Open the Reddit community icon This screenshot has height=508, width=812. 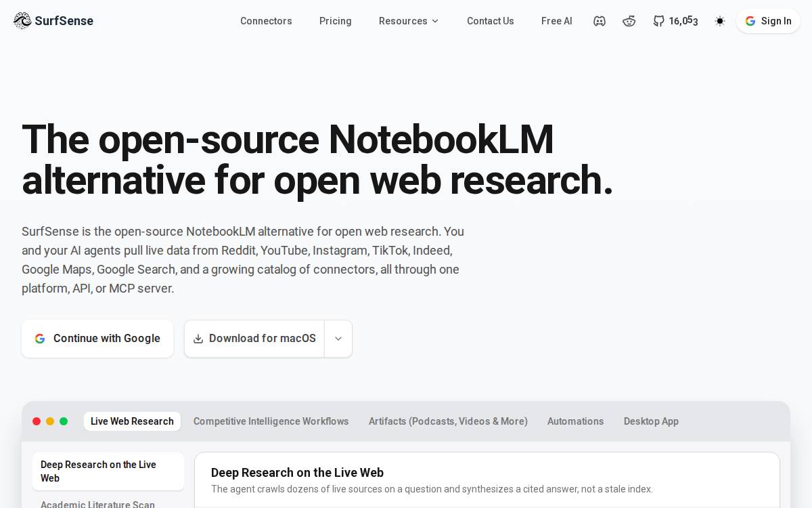(x=629, y=21)
